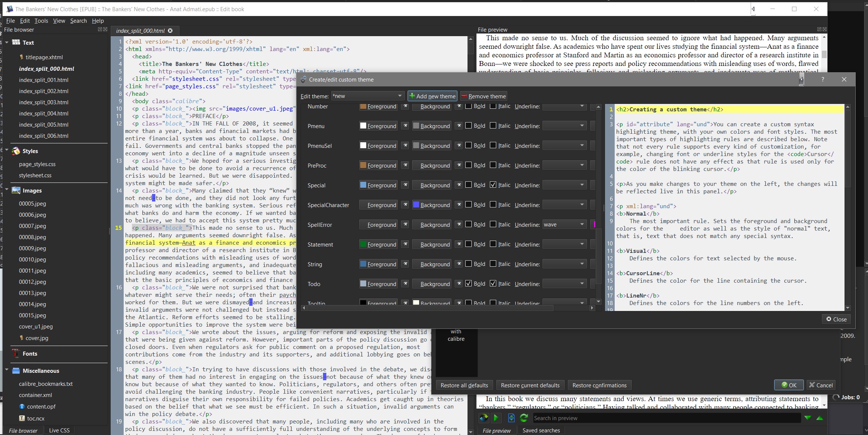Find previous match with green up arrow

tap(820, 418)
